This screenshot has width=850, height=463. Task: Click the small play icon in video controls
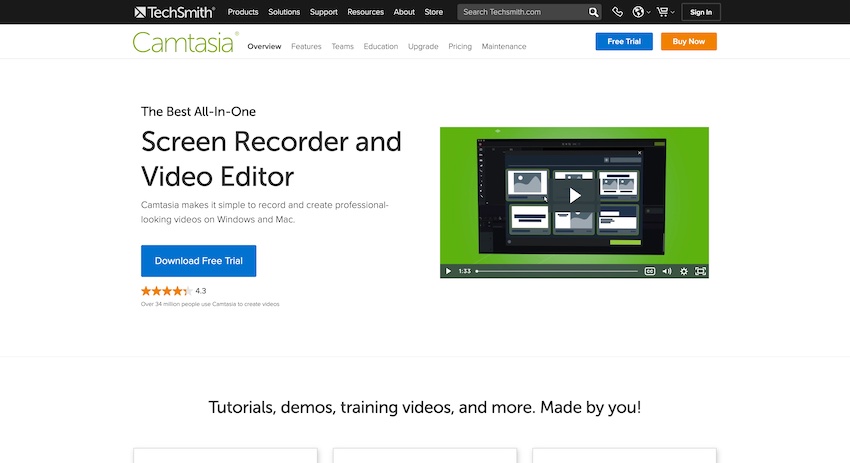448,271
